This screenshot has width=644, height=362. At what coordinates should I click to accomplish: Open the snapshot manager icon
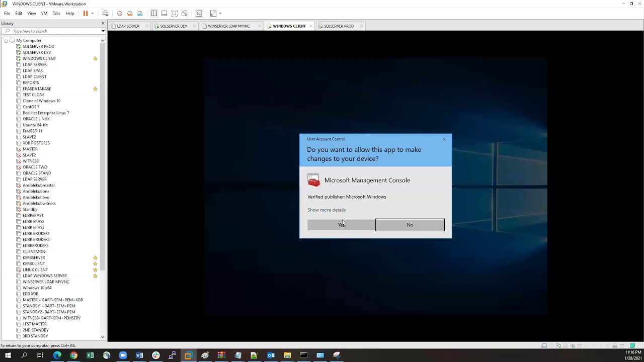coord(140,13)
